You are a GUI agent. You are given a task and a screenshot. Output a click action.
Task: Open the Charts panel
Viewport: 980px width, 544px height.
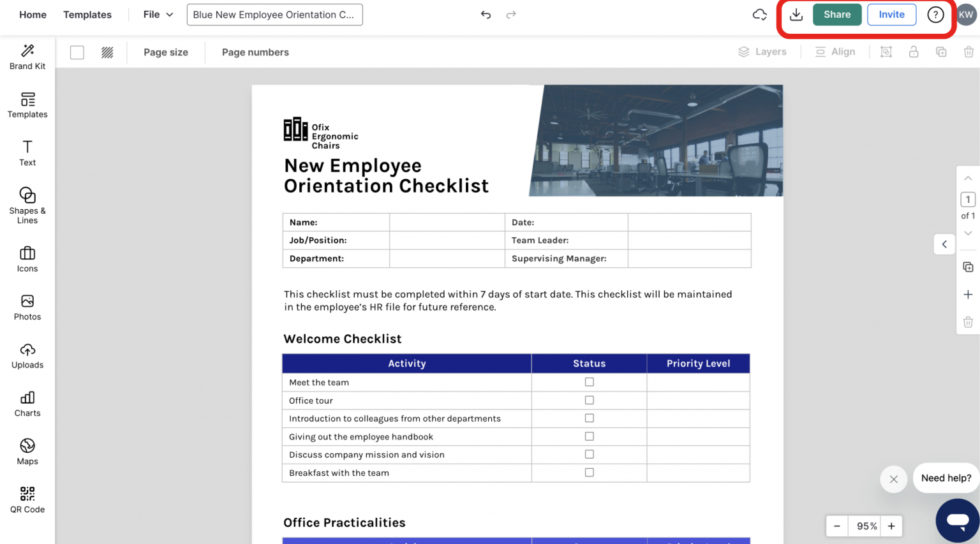point(27,404)
